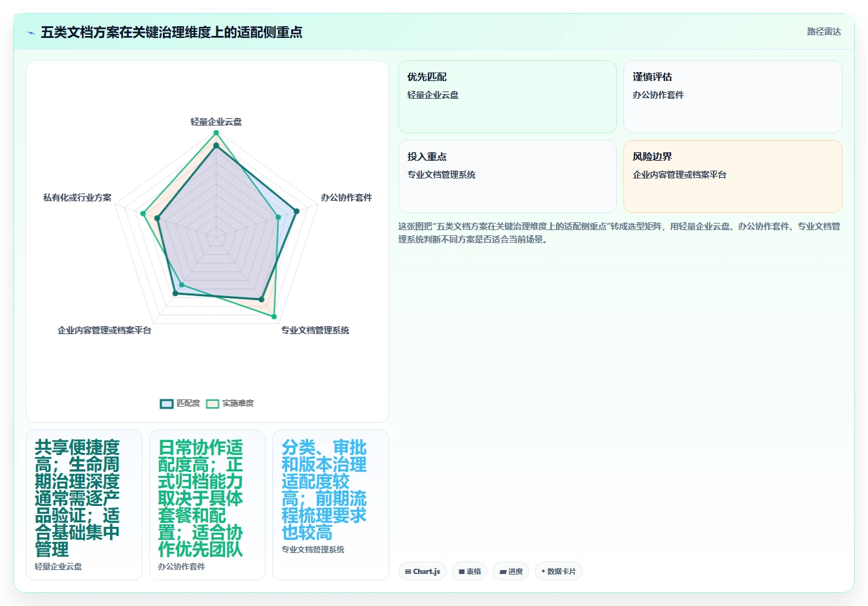Click the green radar data point toward 专业文档管理系统

[274, 316]
